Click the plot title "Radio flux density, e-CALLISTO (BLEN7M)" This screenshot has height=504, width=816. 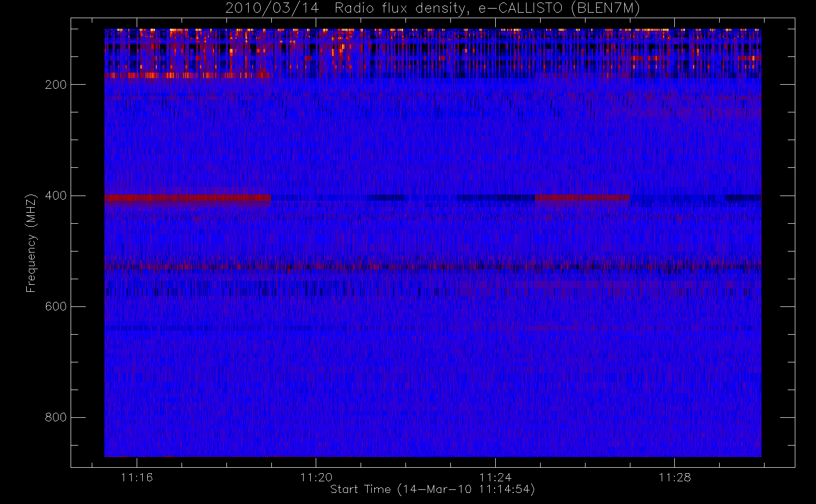pos(487,9)
